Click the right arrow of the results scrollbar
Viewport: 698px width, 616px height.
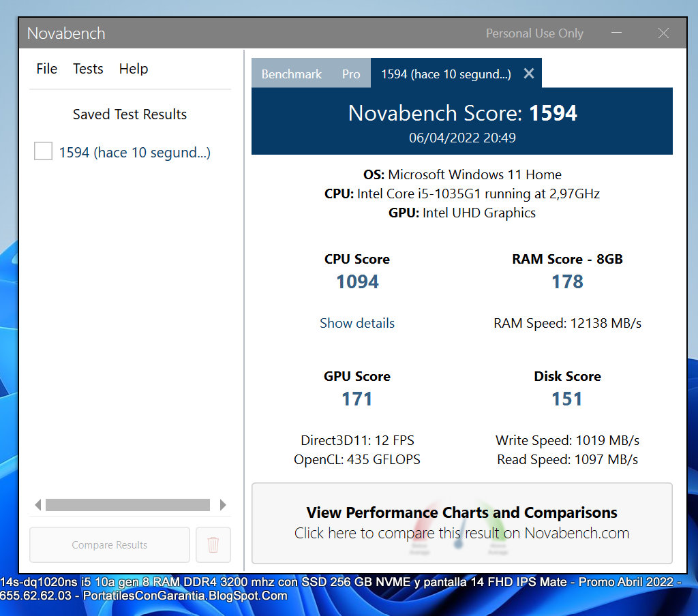tap(223, 505)
